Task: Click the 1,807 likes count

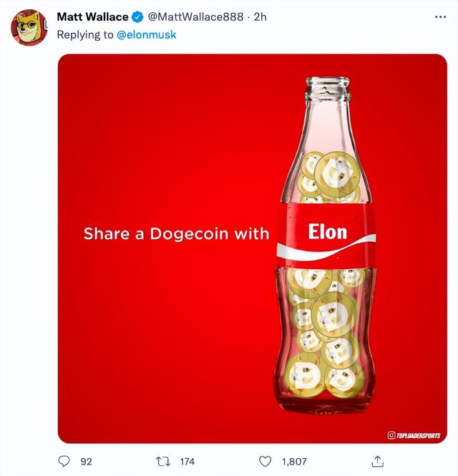Action: (x=293, y=462)
